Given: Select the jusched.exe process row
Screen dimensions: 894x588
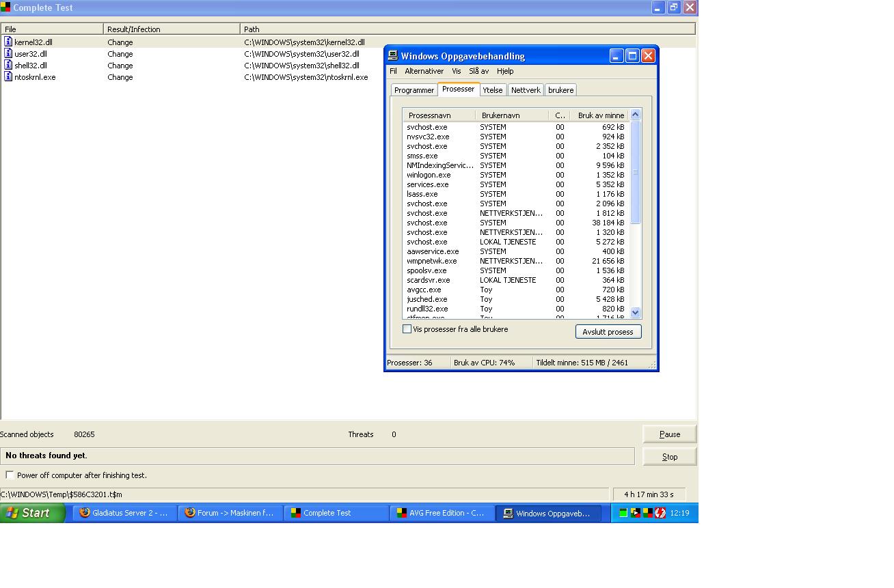Looking at the screenshot, I should point(515,299).
